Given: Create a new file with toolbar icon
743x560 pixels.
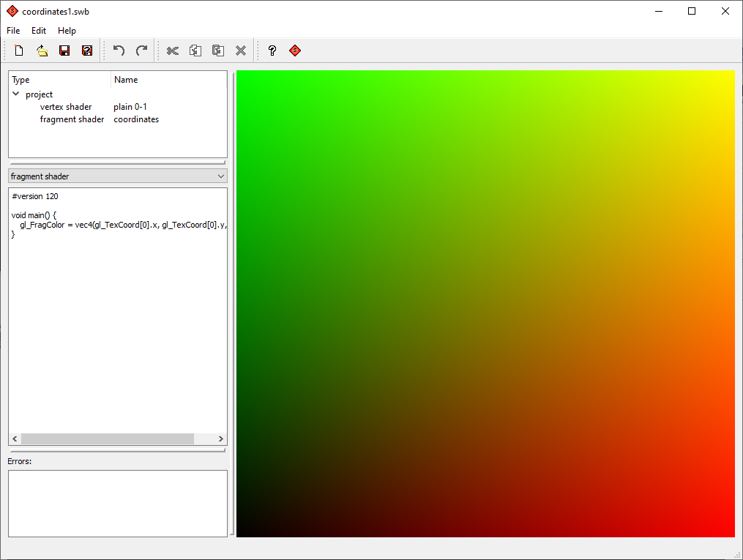Looking at the screenshot, I should click(19, 51).
